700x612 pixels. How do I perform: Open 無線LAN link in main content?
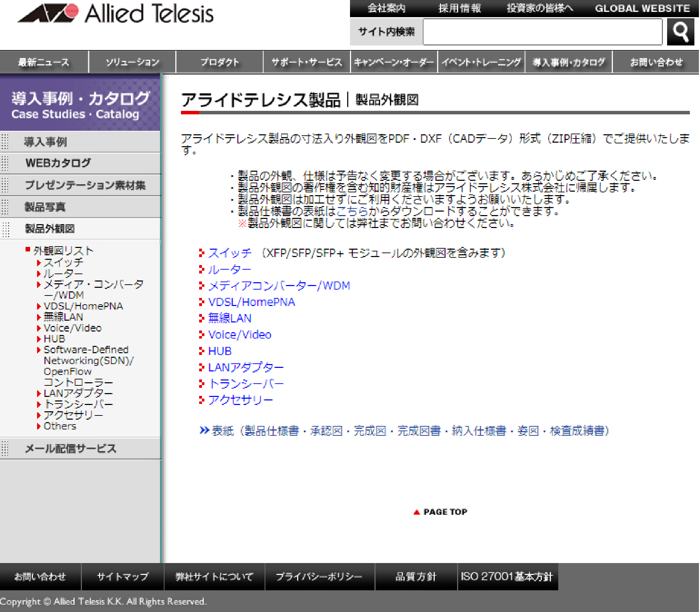tap(230, 318)
